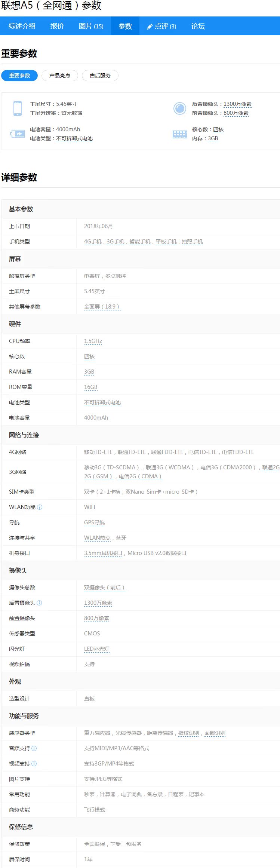The image size is (280, 868).
Task: Click the camera lens icon
Action: click(180, 108)
